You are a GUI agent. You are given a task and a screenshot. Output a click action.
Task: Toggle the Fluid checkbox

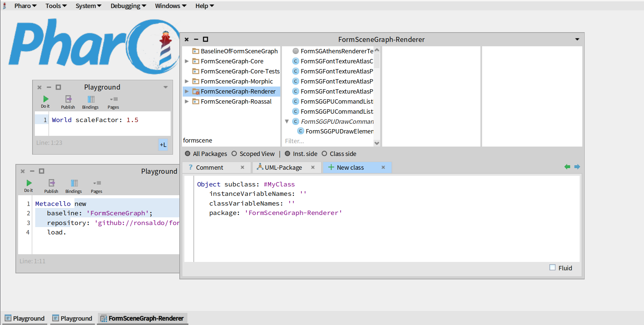click(x=552, y=268)
